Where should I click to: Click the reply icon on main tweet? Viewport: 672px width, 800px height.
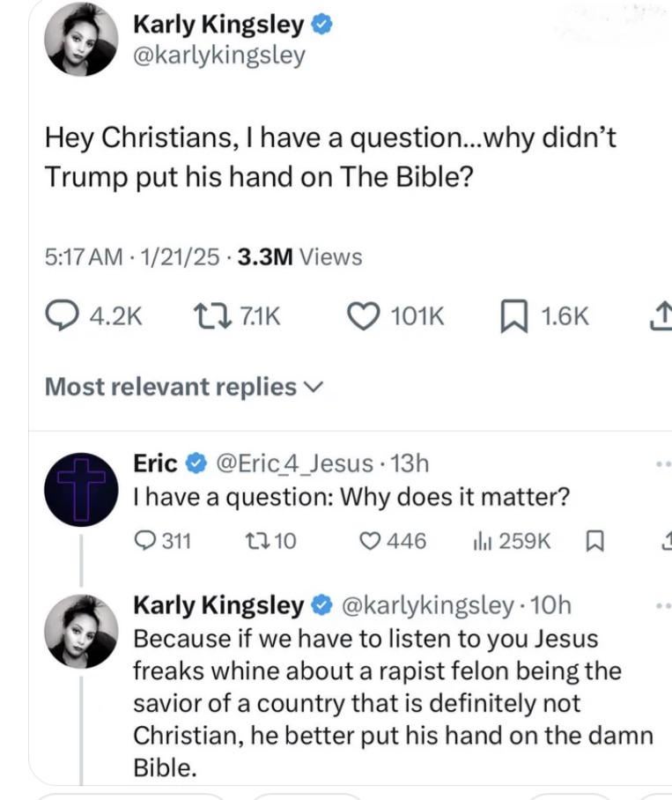(x=60, y=316)
